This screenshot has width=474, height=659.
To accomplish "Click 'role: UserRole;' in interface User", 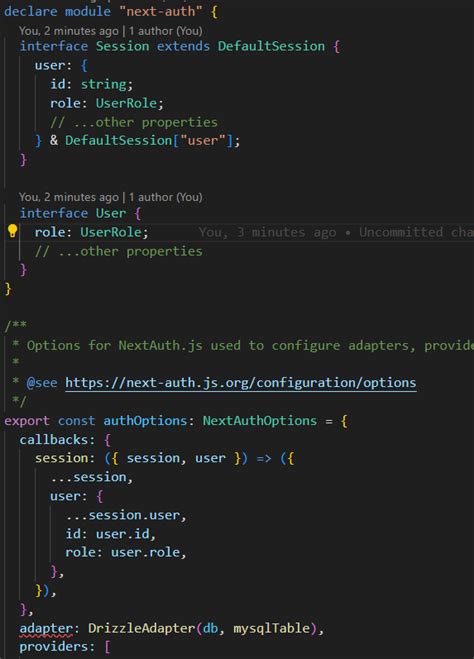I will pos(92,232).
